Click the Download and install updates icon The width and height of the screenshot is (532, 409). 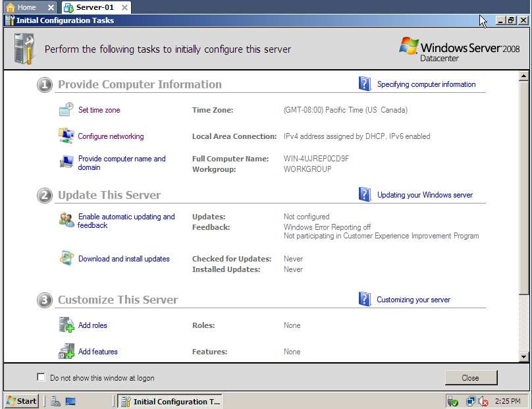pos(66,258)
